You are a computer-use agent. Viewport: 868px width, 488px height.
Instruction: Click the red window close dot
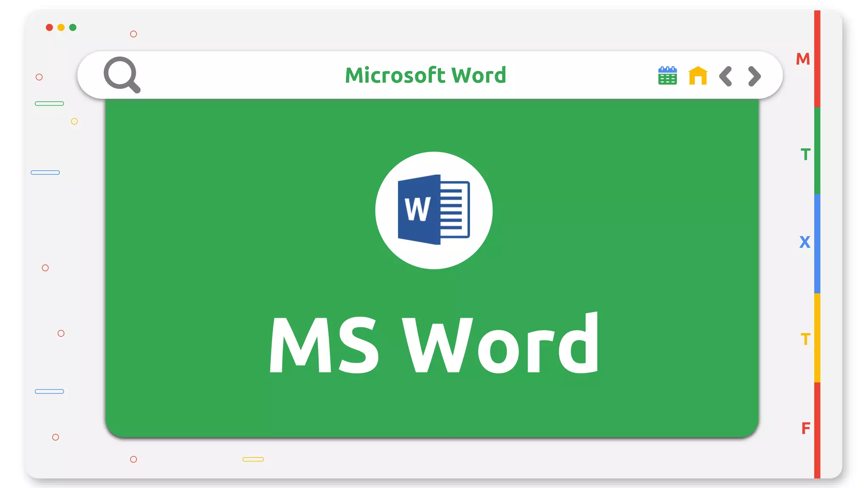[49, 28]
